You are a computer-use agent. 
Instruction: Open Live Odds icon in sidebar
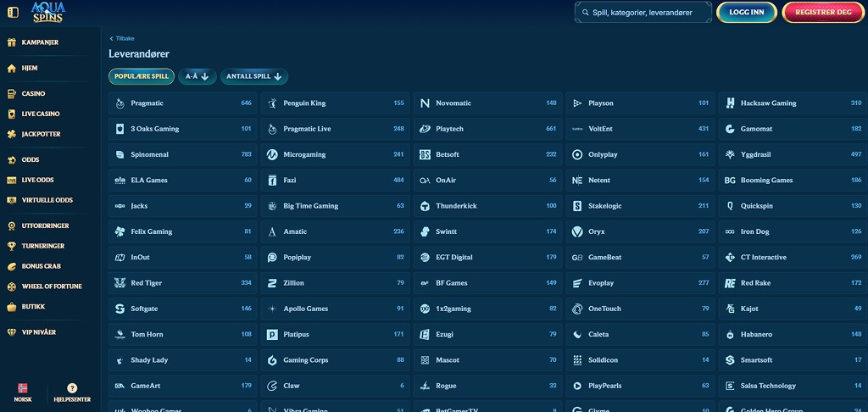(x=11, y=180)
